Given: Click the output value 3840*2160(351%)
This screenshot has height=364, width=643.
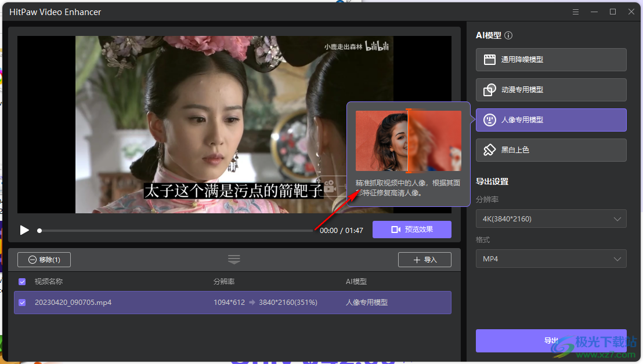Looking at the screenshot, I should pos(288,303).
